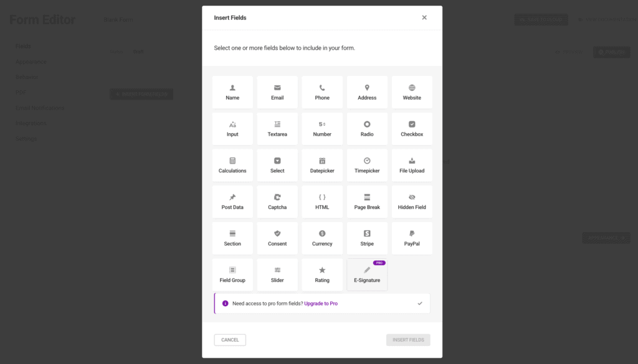Image resolution: width=638 pixels, height=364 pixels.
Task: Pick the File Upload field
Action: tap(412, 166)
